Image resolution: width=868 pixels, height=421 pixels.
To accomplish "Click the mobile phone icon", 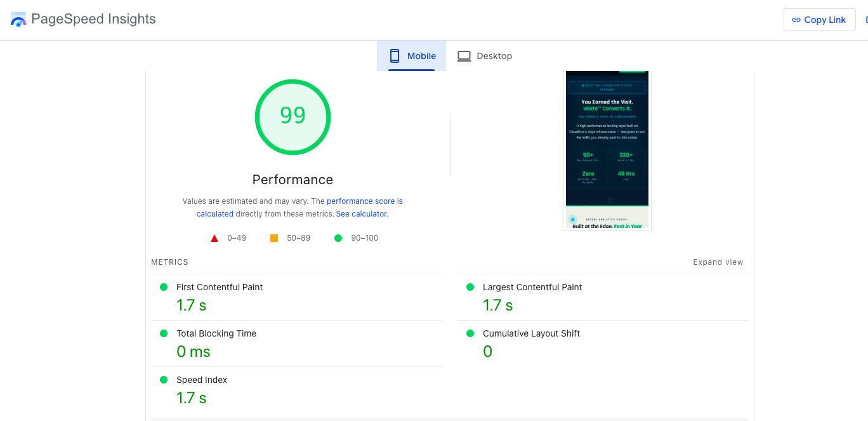I will [x=395, y=56].
